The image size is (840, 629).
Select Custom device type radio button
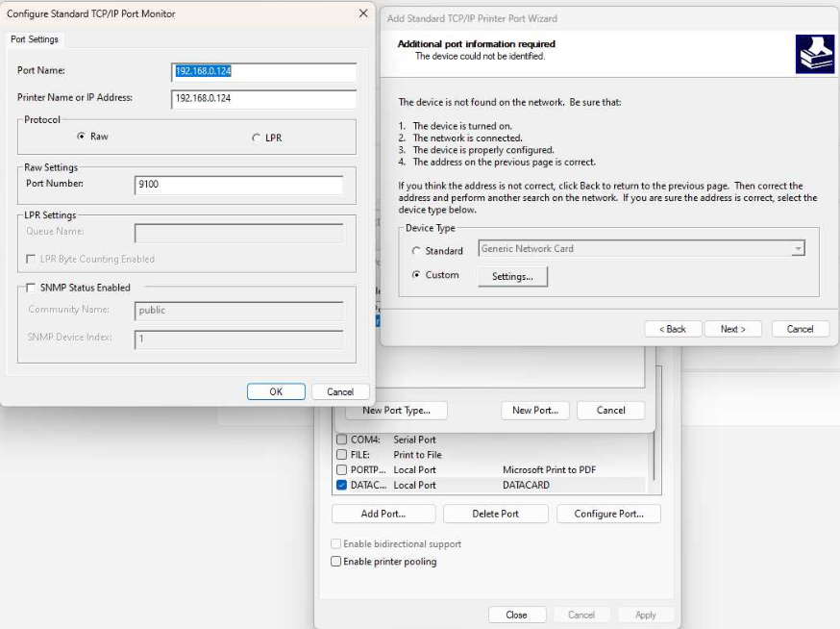tap(416, 275)
